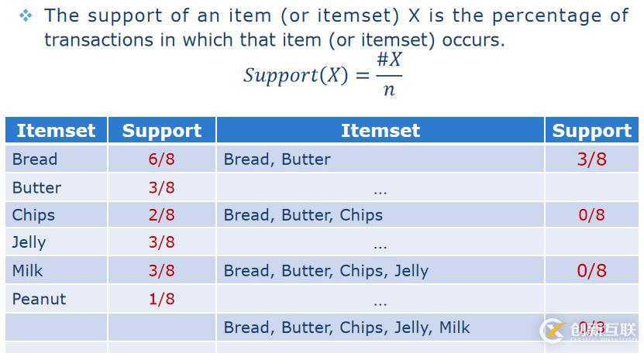
Task: Select the Chips itemset cell
Action: [x=33, y=215]
